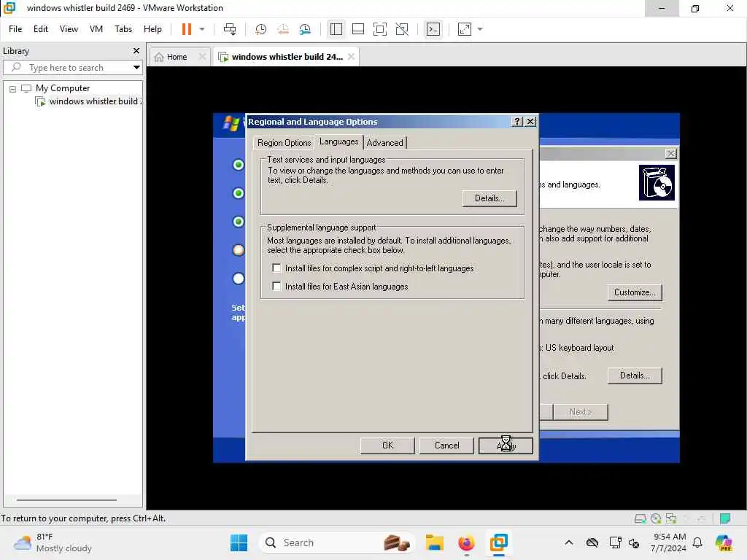The image size is (747, 560).
Task: Open the library search dropdown arrow
Action: pos(136,68)
